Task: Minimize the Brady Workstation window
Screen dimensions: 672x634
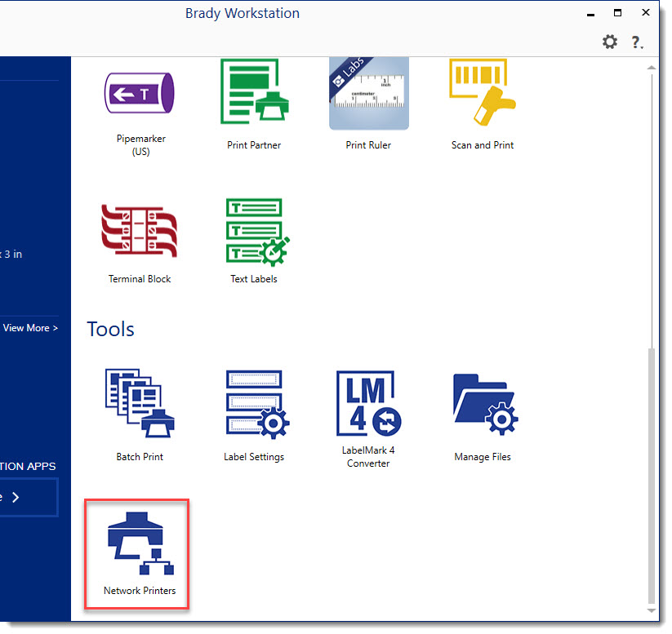Action: 590,14
